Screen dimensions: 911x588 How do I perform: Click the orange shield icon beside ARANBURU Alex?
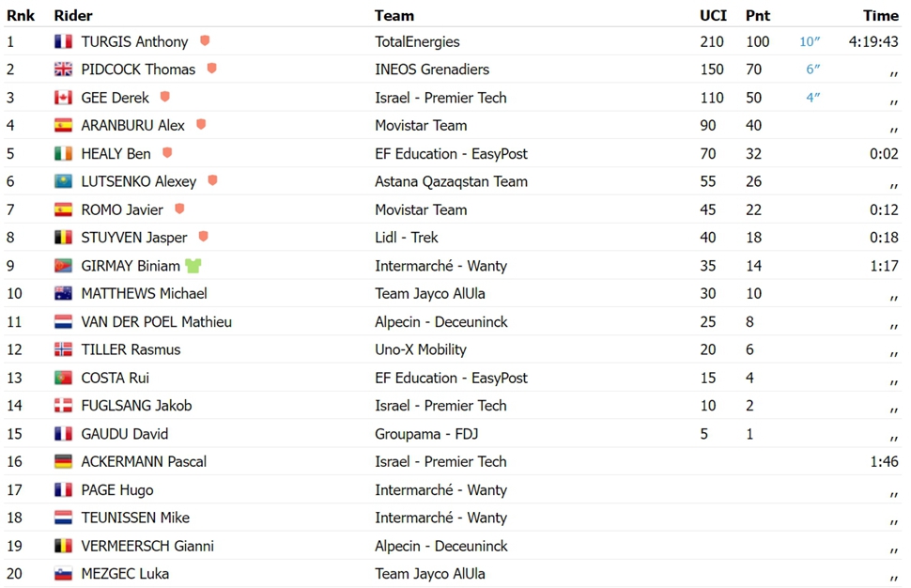(201, 124)
